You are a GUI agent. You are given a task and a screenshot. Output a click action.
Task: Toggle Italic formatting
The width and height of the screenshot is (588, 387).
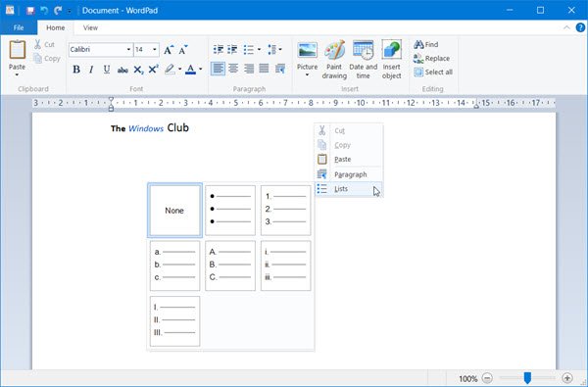[x=91, y=70]
